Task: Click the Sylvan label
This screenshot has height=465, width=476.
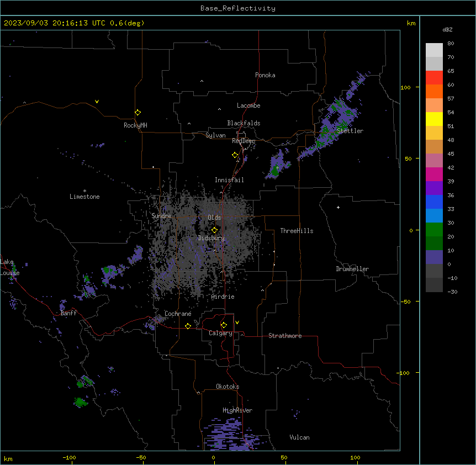Action: (x=215, y=135)
